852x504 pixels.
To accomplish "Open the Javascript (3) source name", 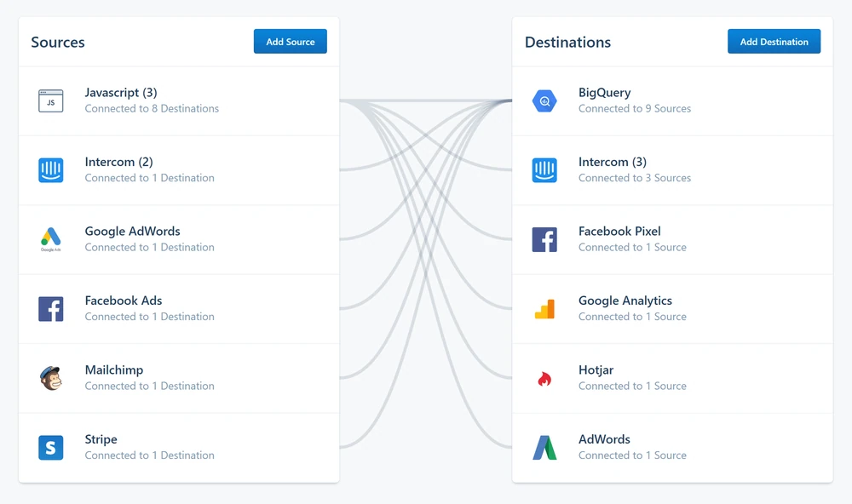I will point(121,92).
